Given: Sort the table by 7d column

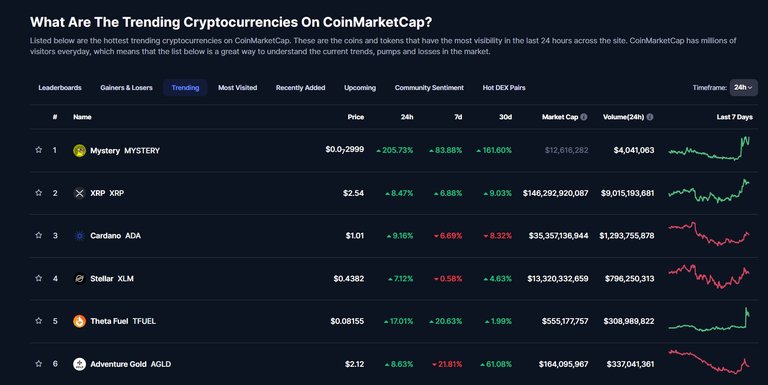Looking at the screenshot, I should point(458,117).
